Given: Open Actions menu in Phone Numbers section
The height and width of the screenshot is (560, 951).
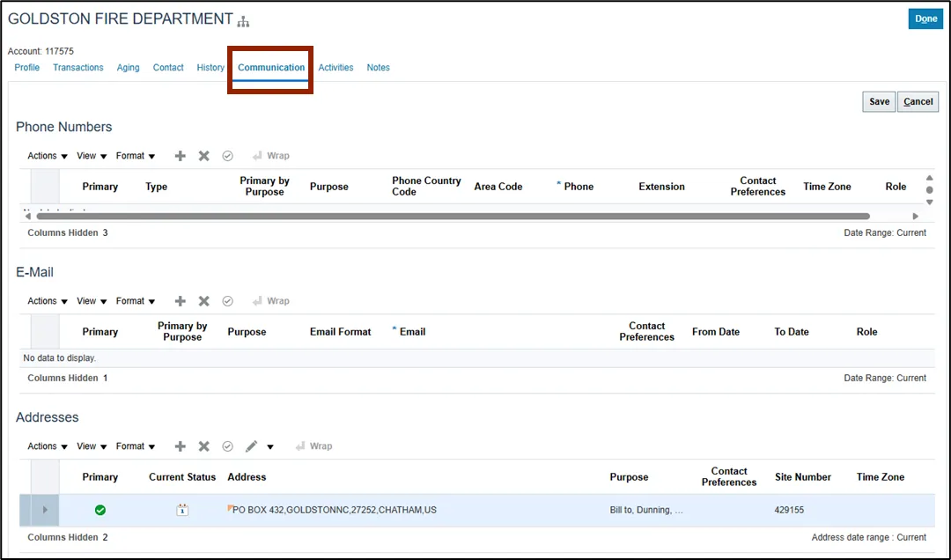Looking at the screenshot, I should tap(48, 156).
